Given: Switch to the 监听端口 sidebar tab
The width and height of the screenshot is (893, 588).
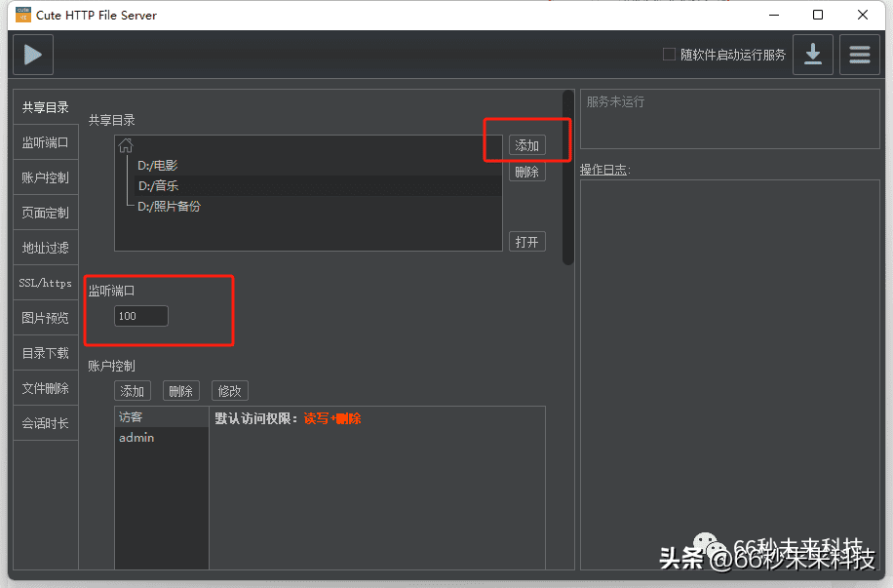Looking at the screenshot, I should pos(45,142).
